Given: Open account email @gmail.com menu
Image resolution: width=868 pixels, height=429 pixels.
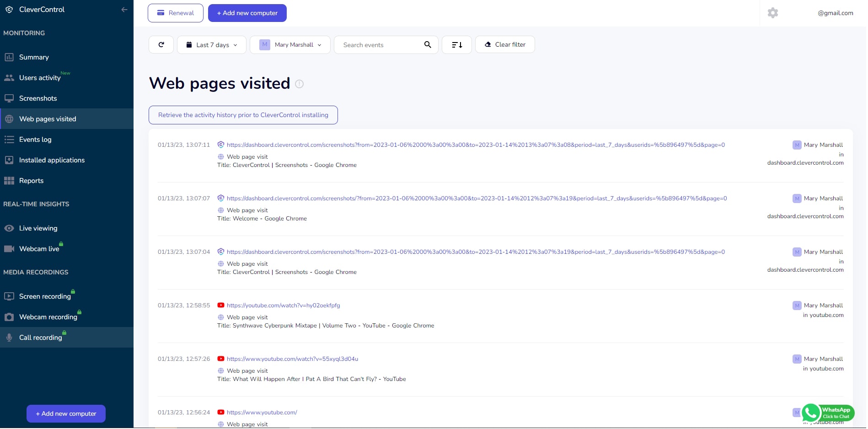Looking at the screenshot, I should 835,13.
